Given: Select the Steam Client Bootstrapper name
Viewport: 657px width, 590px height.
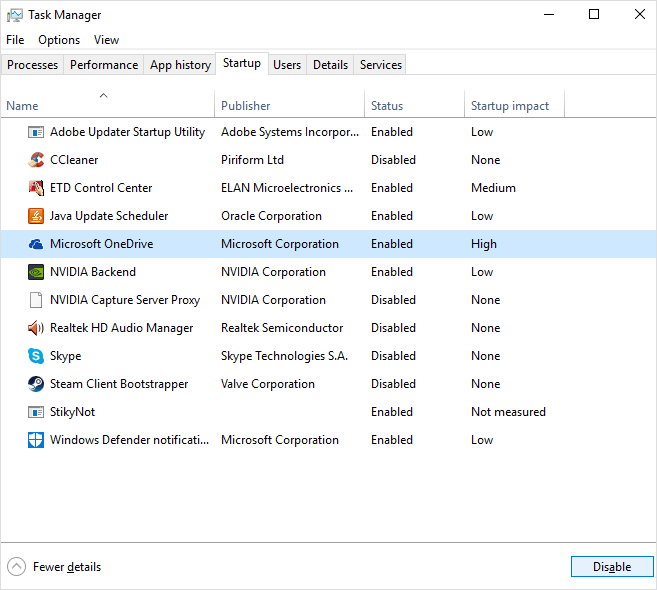Looking at the screenshot, I should (x=119, y=384).
